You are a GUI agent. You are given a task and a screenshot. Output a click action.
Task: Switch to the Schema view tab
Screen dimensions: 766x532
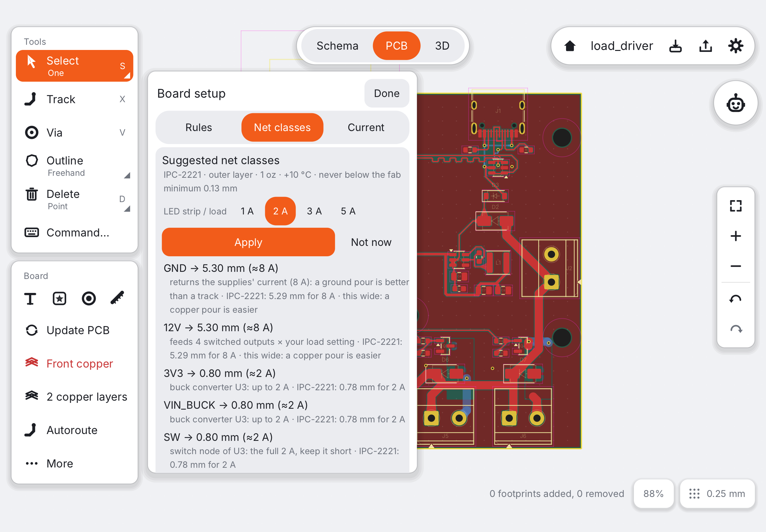click(x=337, y=46)
